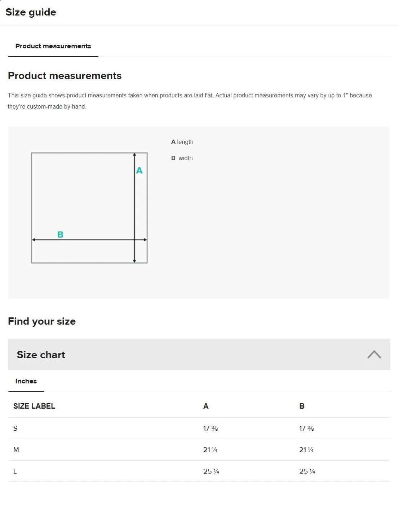
Task: Click the teal B label in diagram
Action: [x=61, y=234]
